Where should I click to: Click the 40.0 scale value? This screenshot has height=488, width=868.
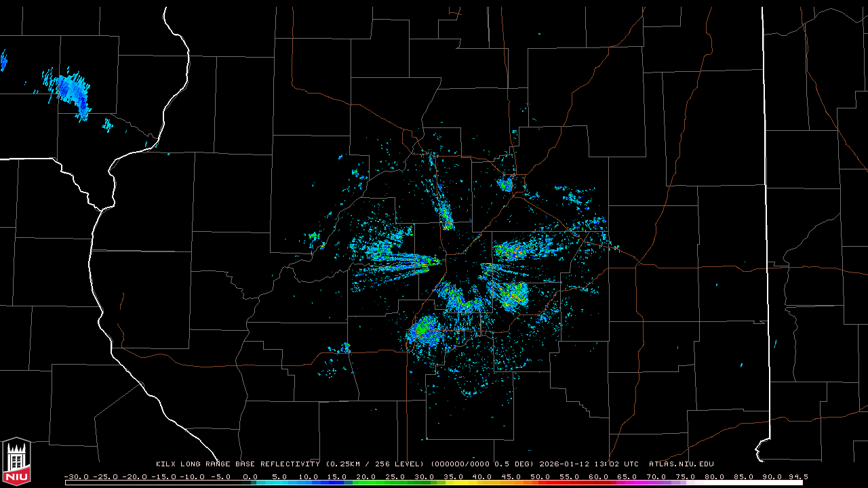[481, 476]
